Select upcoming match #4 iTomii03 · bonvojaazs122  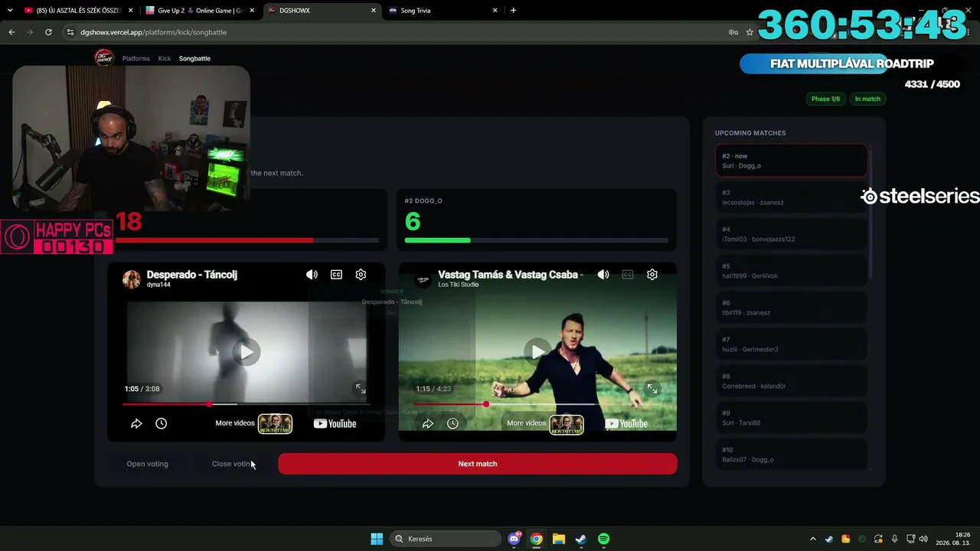pos(792,234)
